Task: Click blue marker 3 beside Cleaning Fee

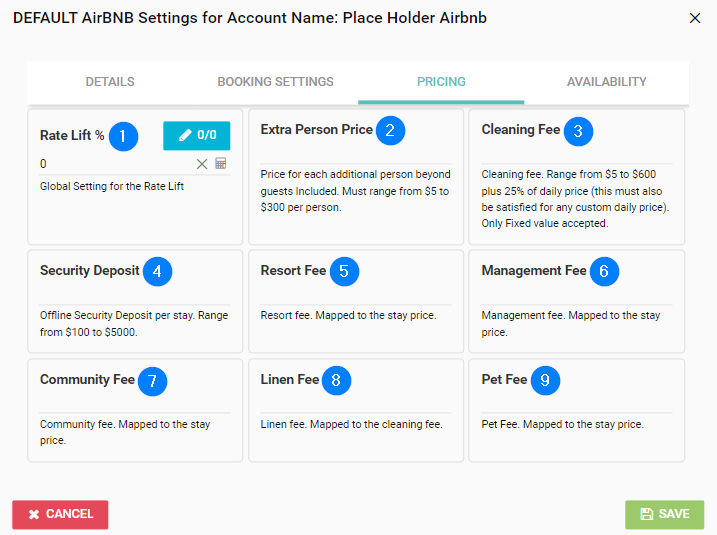Action: pyautogui.click(x=578, y=131)
